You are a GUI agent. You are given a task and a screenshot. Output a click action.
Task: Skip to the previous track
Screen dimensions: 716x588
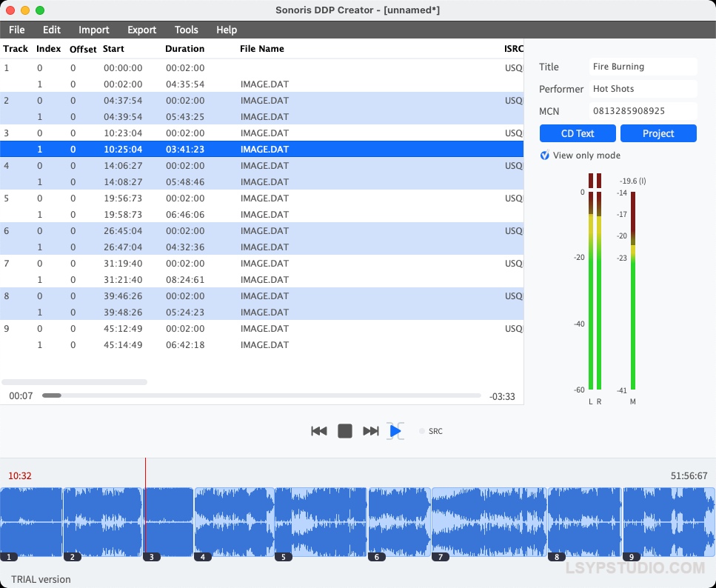click(x=319, y=431)
